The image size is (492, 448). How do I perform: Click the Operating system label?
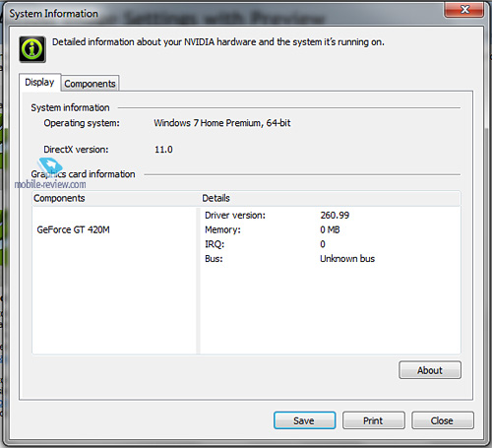82,123
